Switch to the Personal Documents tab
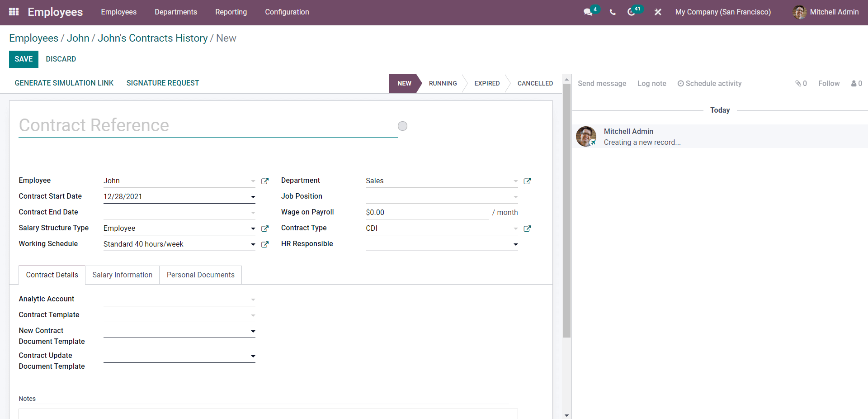 click(201, 275)
